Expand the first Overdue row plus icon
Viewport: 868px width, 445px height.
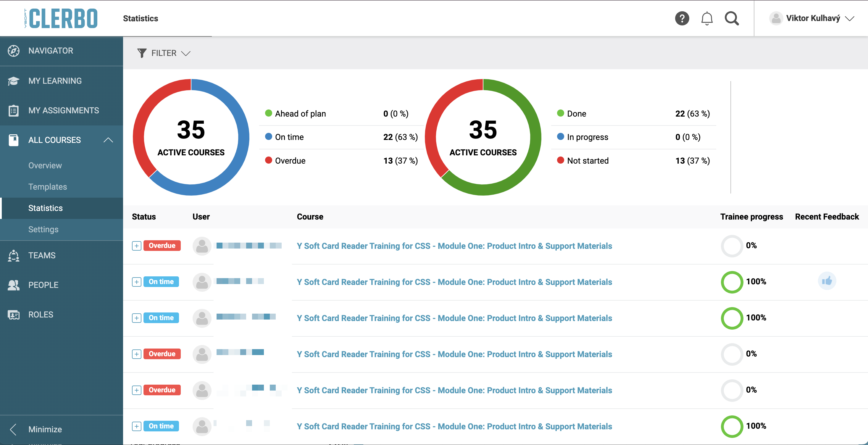tap(136, 246)
